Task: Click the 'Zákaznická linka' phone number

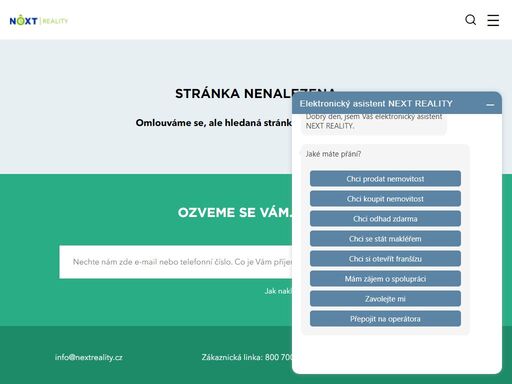Action: click(247, 357)
